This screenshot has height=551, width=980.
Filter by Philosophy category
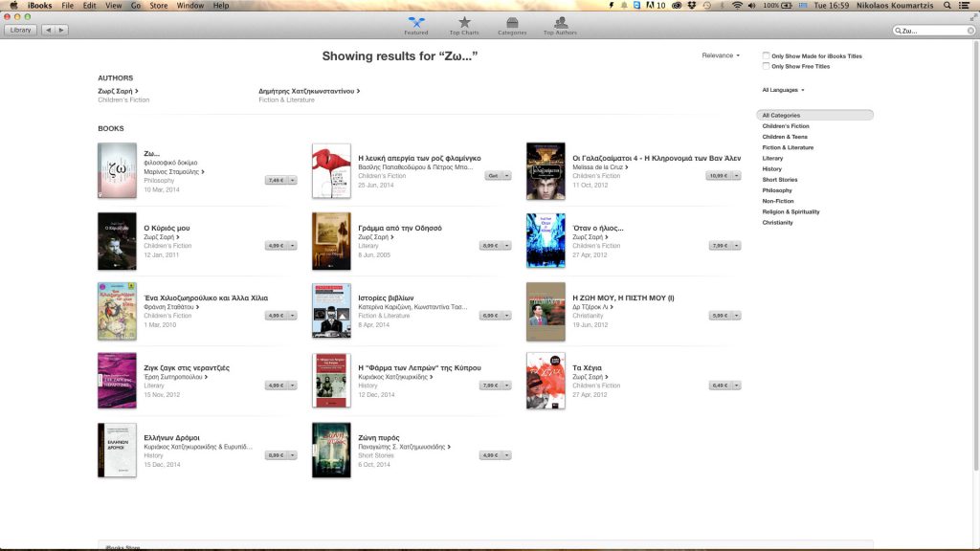pyautogui.click(x=777, y=190)
